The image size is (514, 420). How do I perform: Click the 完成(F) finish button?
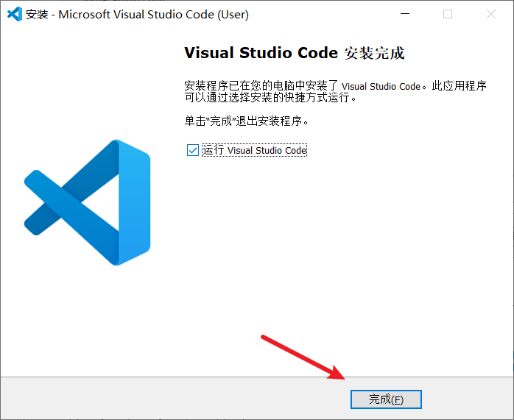pyautogui.click(x=386, y=399)
